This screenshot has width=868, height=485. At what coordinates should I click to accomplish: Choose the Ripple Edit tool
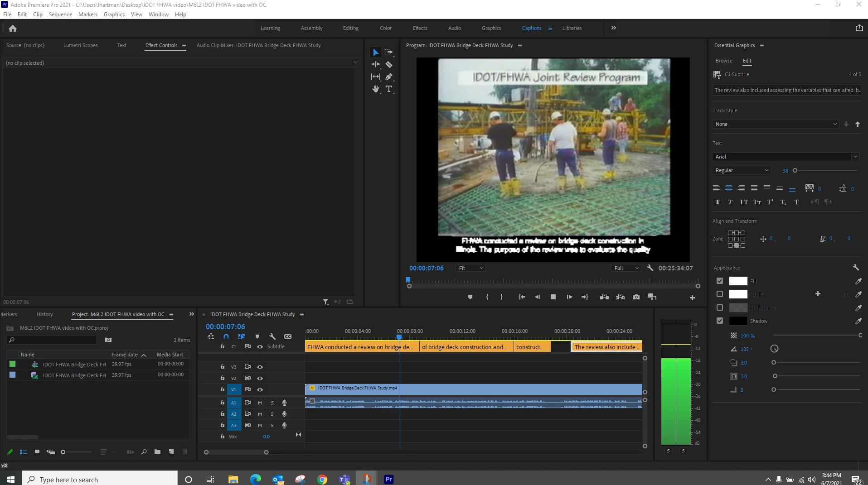pyautogui.click(x=376, y=64)
